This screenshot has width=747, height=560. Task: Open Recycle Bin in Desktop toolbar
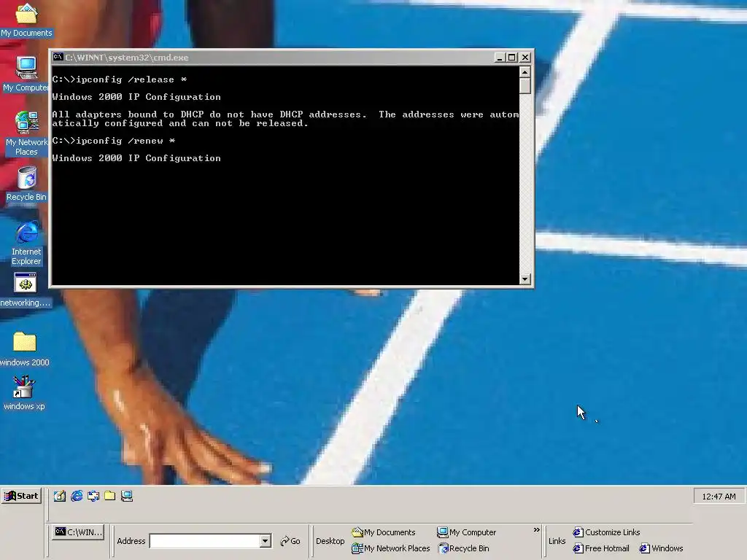pos(463,548)
